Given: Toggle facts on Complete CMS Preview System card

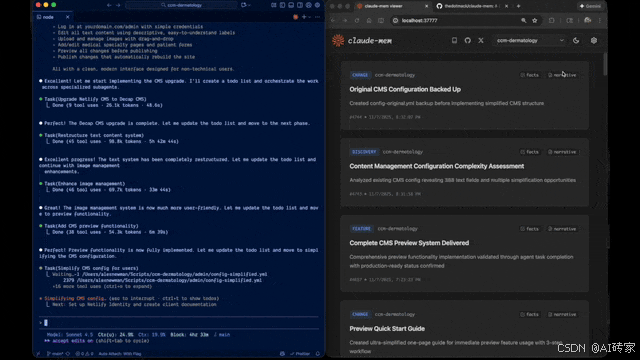Looking at the screenshot, I should click(x=530, y=229).
